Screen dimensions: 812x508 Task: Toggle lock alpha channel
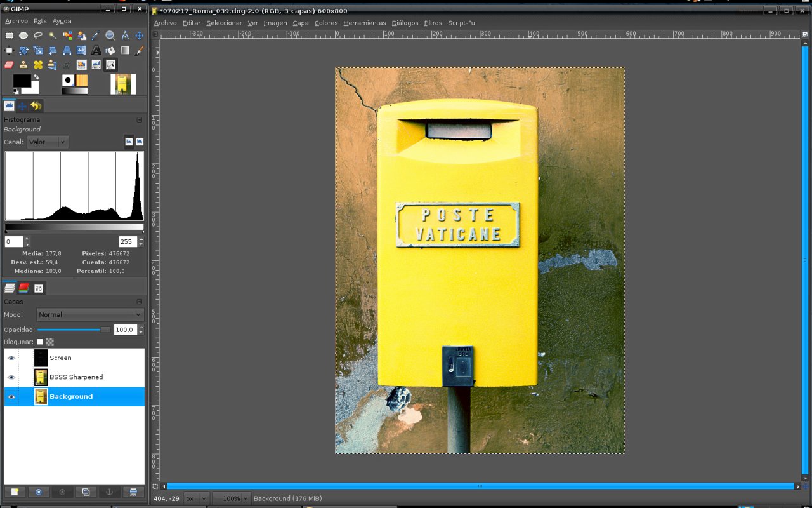click(49, 342)
